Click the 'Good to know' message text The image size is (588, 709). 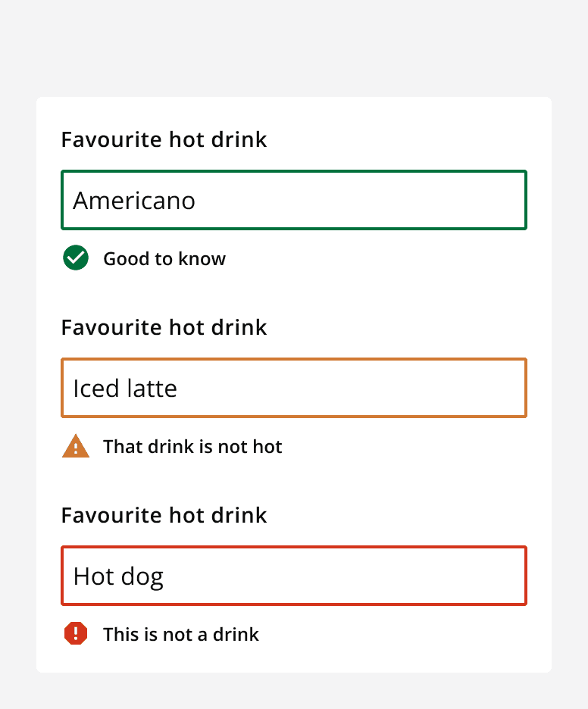(x=164, y=259)
